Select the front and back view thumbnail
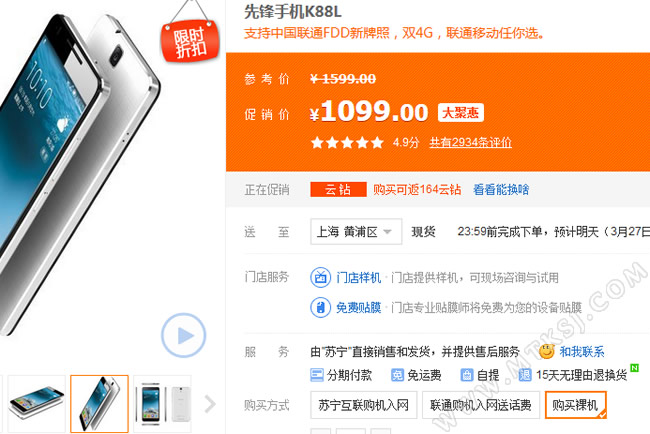Screen dimensions: 650x434 pos(162,404)
